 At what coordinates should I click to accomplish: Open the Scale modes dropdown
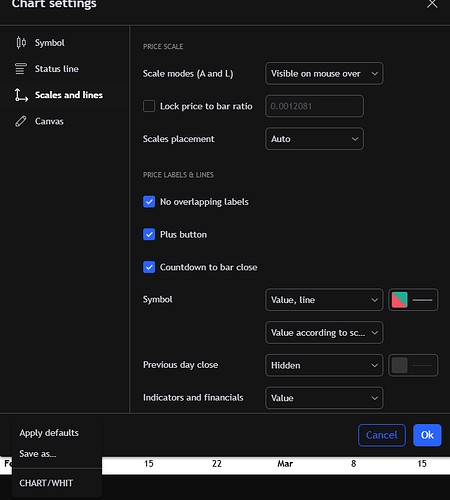(x=324, y=73)
